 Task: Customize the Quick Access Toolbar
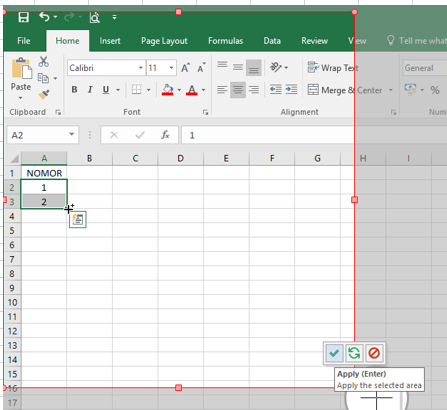click(x=114, y=17)
